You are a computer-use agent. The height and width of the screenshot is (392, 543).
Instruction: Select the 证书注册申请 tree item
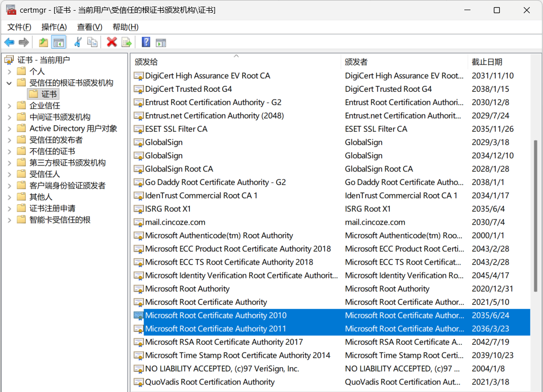click(52, 208)
